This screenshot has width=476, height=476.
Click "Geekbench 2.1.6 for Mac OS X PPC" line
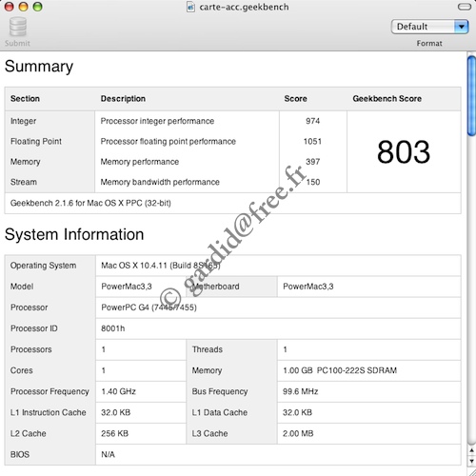pos(90,203)
